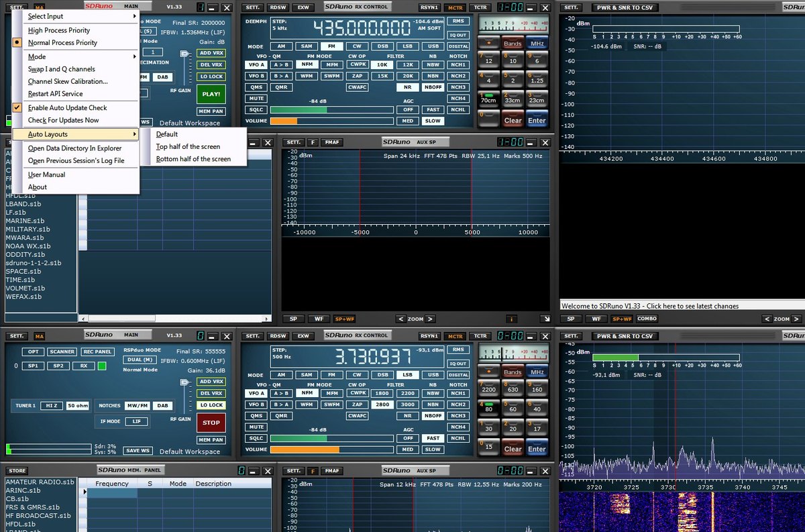Screen dimensions: 805x532
Task: Click the STORE button in memory panel
Action: tap(17, 470)
